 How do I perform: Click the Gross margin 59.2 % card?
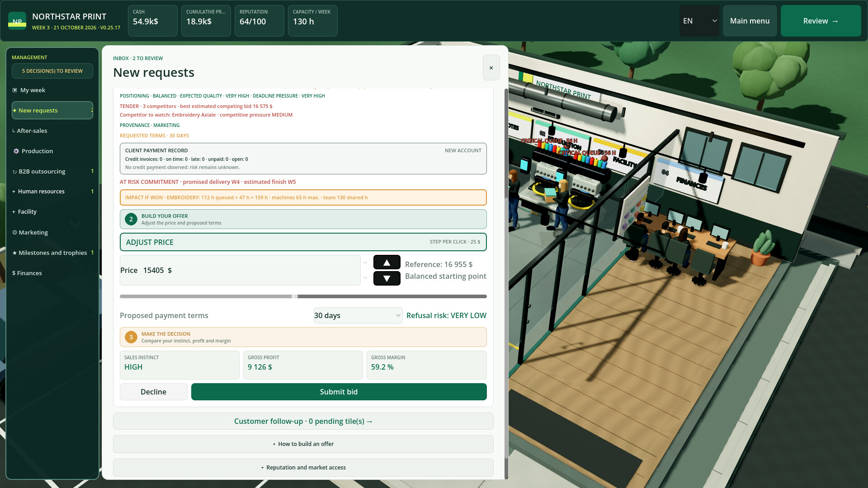[426, 365]
